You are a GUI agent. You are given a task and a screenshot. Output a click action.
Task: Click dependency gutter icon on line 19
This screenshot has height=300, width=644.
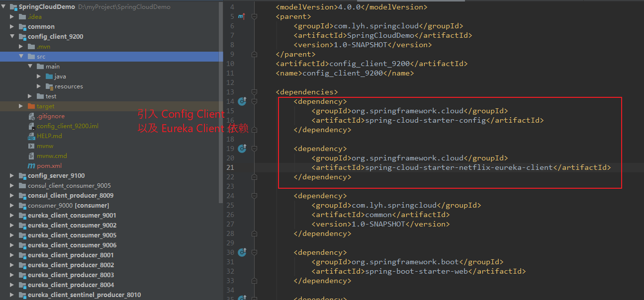(x=242, y=149)
